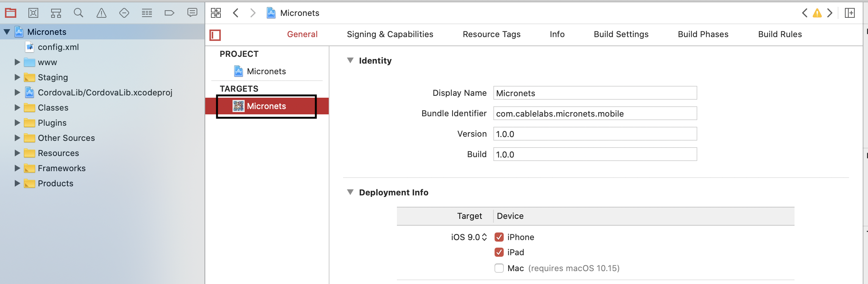Open the Report navigator speech-bubble icon
868x284 pixels.
(192, 13)
